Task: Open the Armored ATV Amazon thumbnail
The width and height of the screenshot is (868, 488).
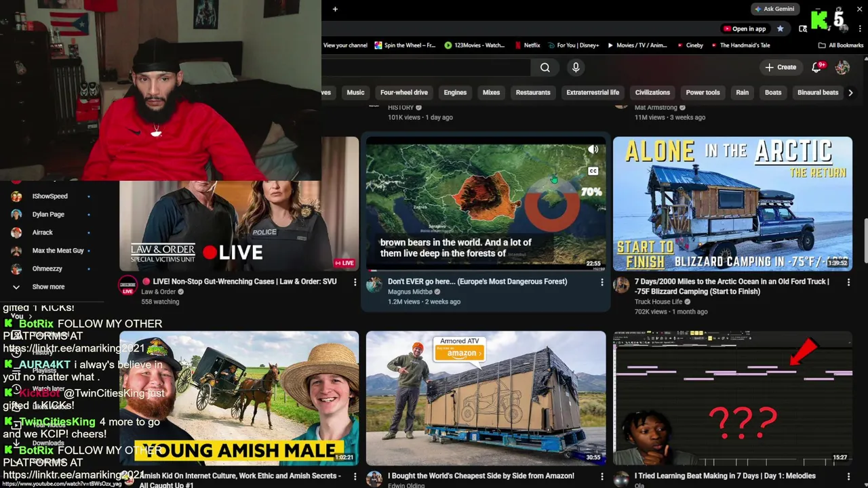Action: point(486,398)
